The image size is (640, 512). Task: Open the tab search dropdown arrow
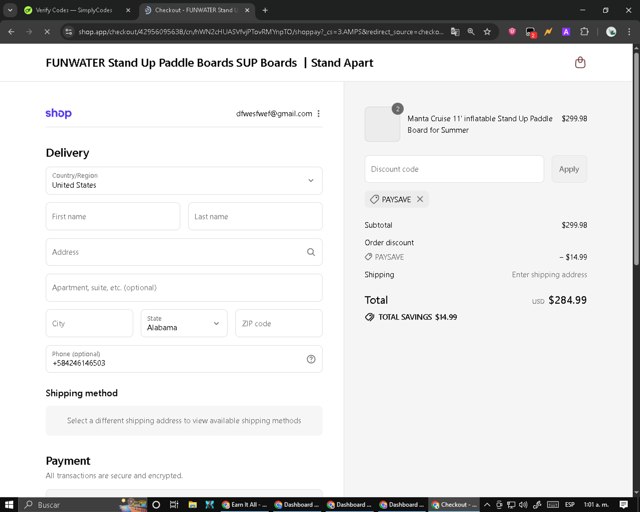click(10, 10)
